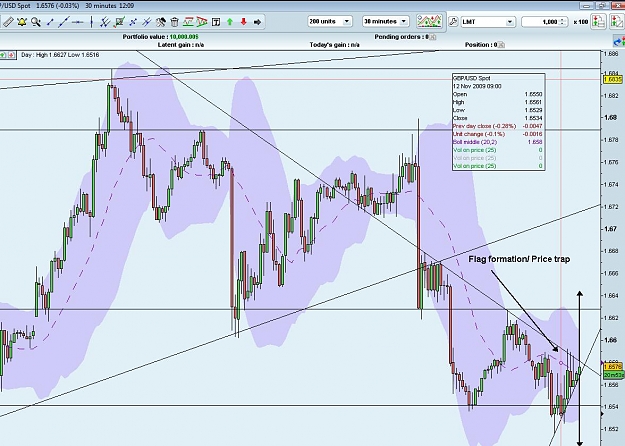Click the Day High 1.6827 Low 1.6516 label

click(x=60, y=55)
